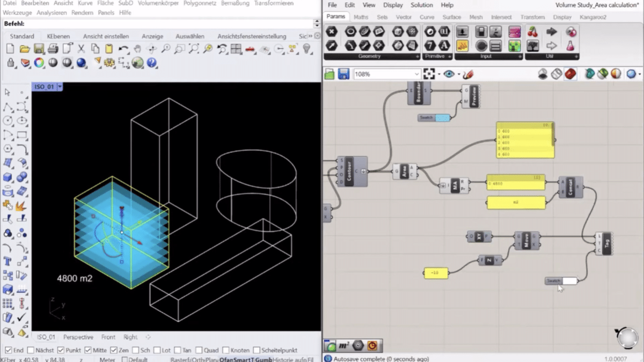This screenshot has width=644, height=362.
Task: Click the cherries icon in Grasshopper Util
Action: (x=533, y=32)
